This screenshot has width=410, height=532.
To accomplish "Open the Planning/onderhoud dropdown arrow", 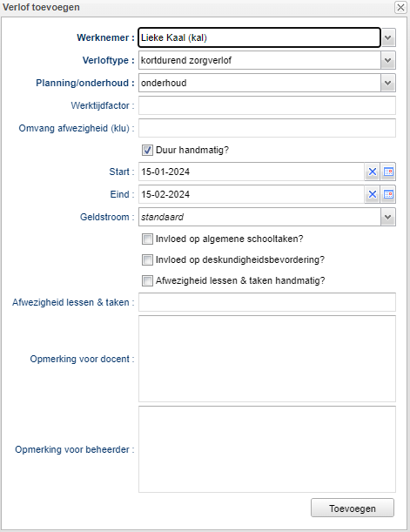I will click(388, 83).
